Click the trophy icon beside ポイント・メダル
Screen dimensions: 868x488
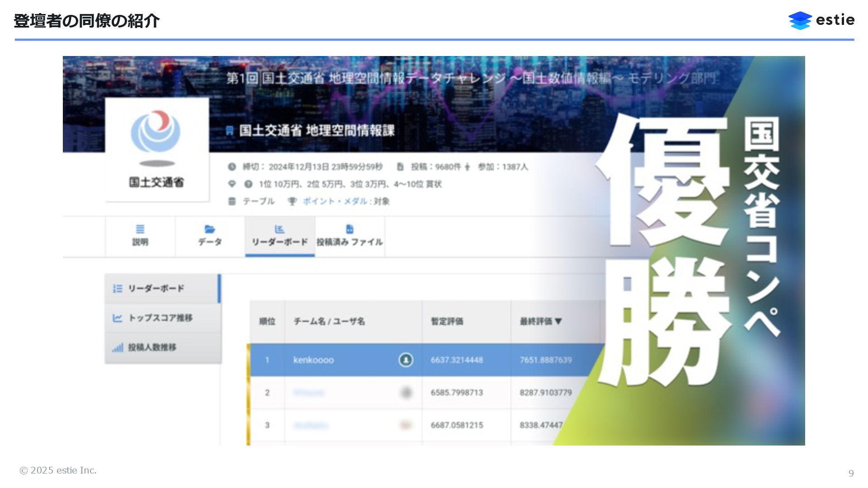coord(292,201)
